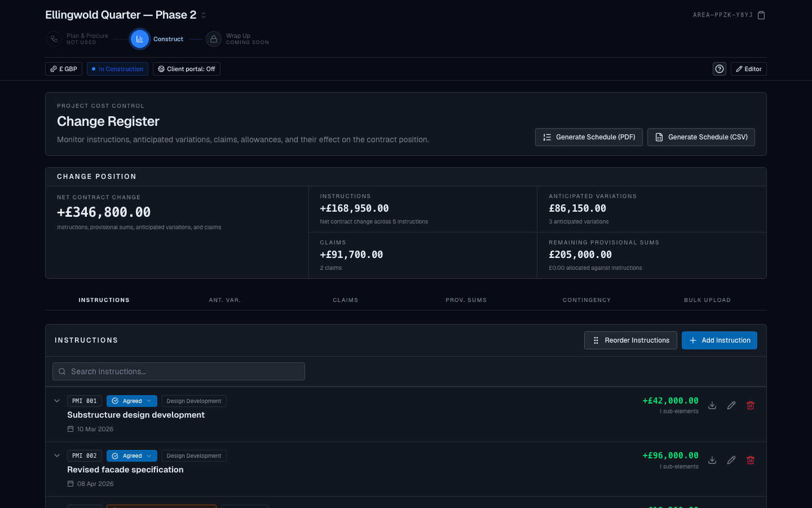Click the 10 Mar 2026 date

[x=95, y=429]
